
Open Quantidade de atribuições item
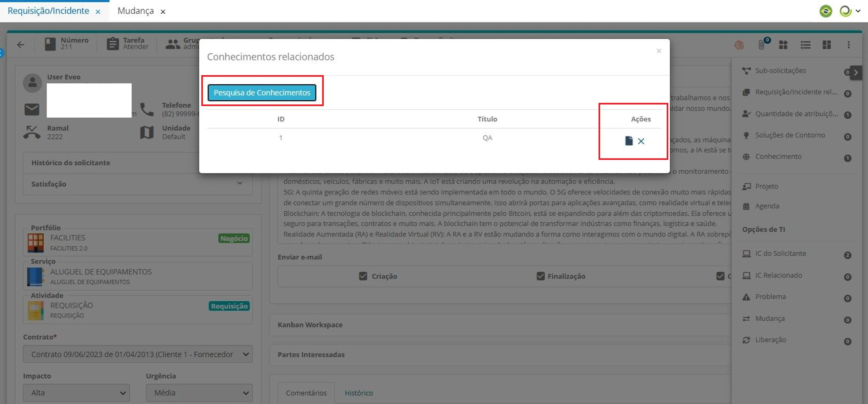(797, 114)
